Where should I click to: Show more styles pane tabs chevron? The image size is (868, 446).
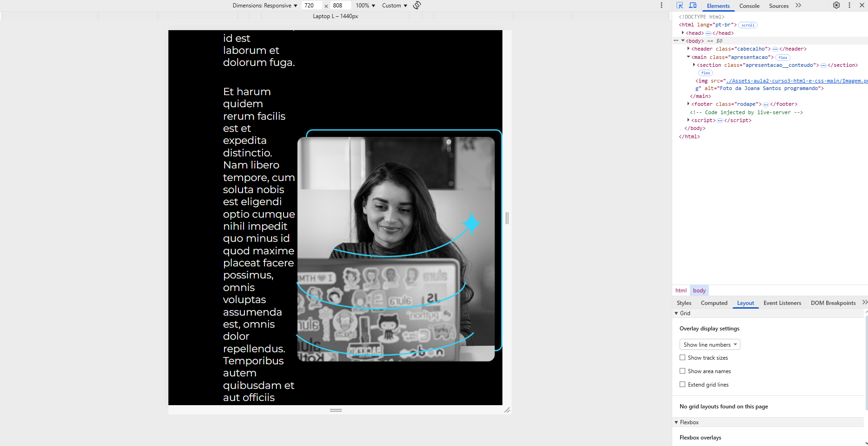click(865, 303)
